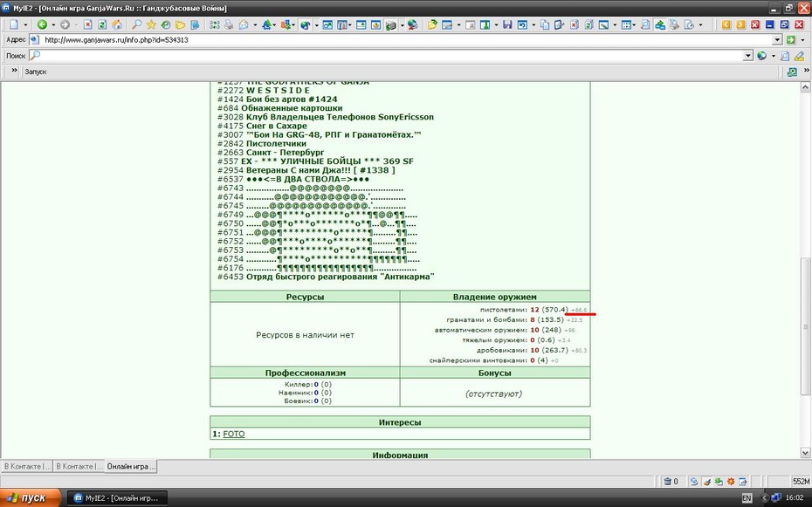Click the page scrollbar up arrow
This screenshot has width=812, height=507.
coord(805,87)
